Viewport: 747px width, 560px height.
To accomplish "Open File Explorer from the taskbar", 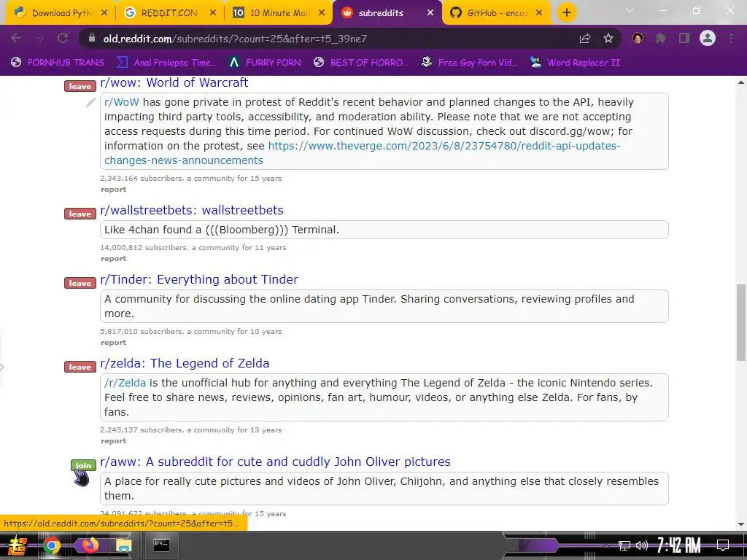I will pos(124,545).
